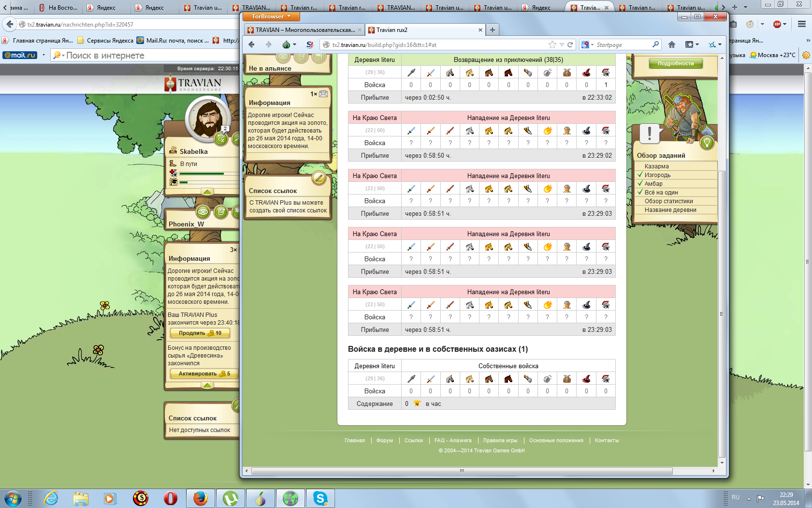Open the 'Форум' footer link

385,440
